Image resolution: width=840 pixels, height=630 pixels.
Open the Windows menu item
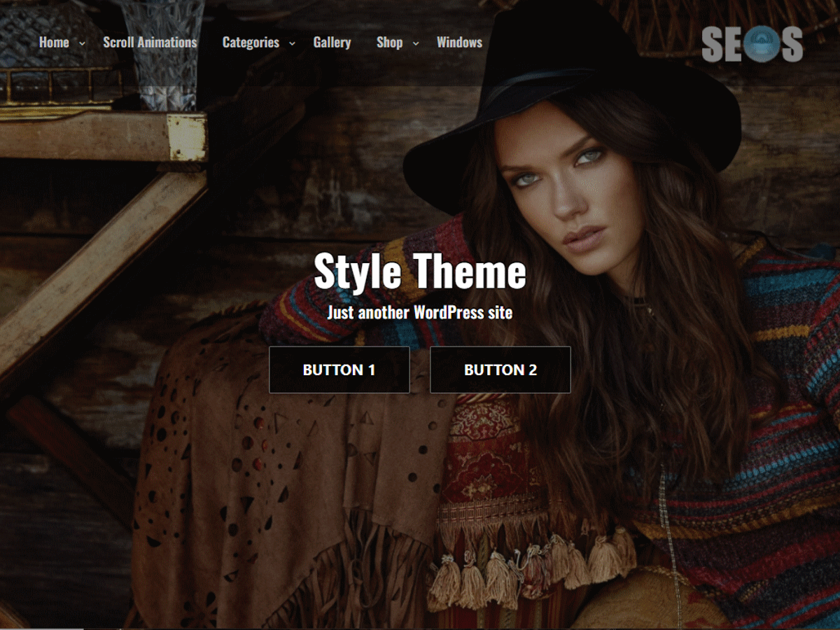coord(459,42)
